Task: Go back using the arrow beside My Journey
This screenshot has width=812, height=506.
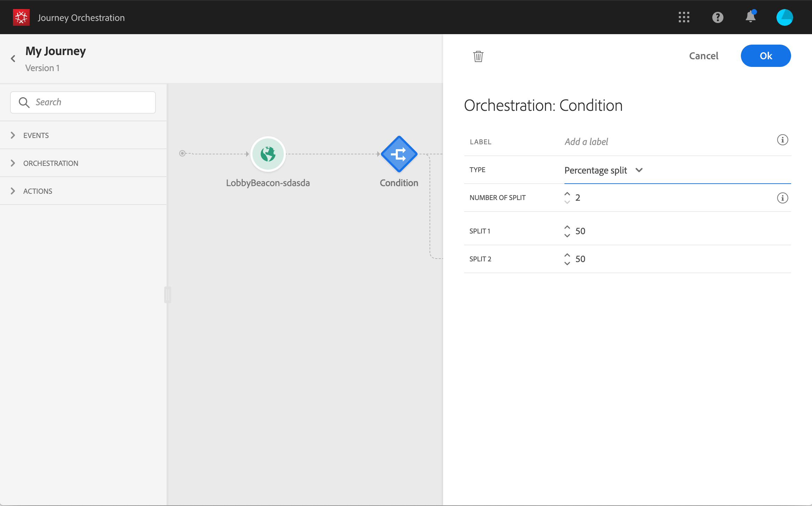Action: [13, 59]
